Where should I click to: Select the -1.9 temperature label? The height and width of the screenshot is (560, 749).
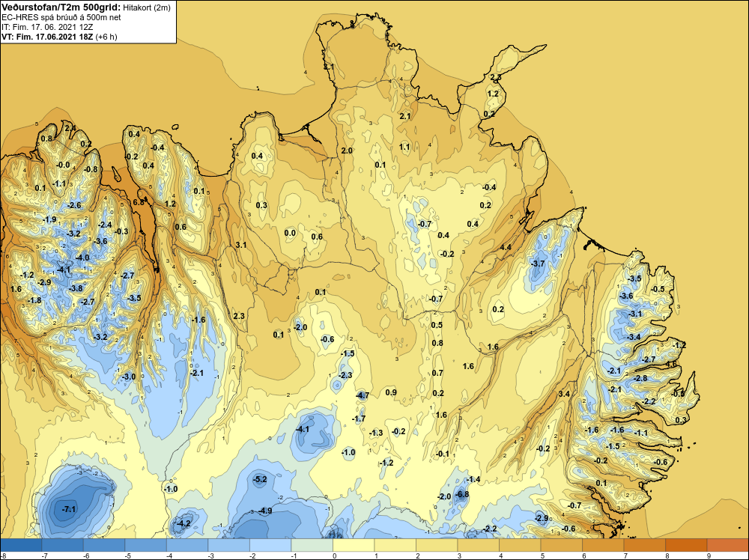pyautogui.click(x=49, y=219)
